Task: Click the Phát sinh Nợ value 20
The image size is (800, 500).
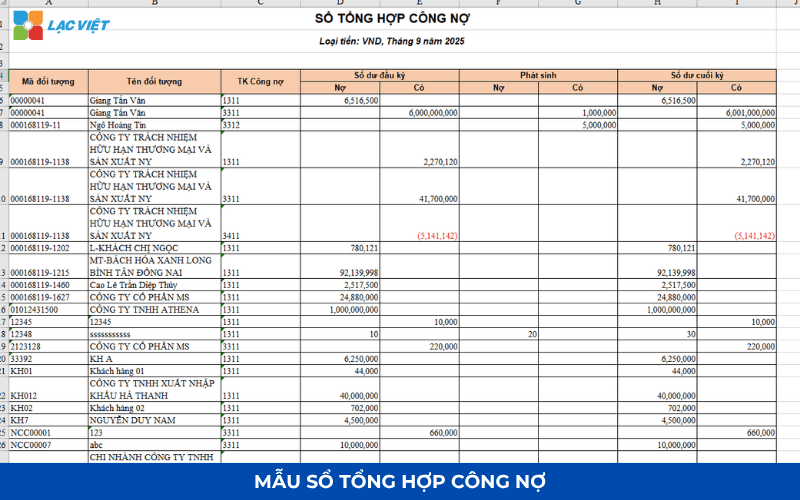Action: (499, 334)
